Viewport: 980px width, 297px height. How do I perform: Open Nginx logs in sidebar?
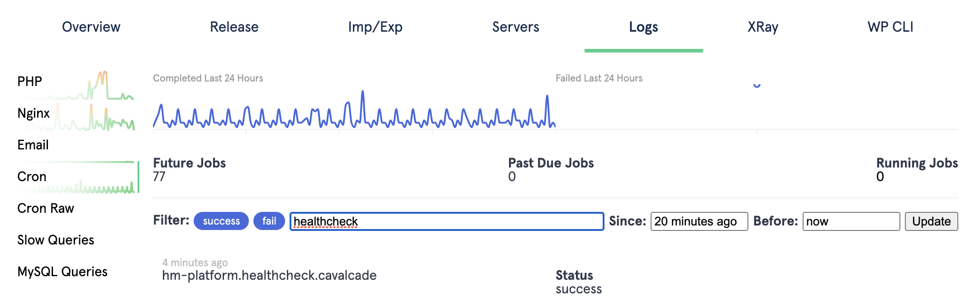click(x=33, y=113)
